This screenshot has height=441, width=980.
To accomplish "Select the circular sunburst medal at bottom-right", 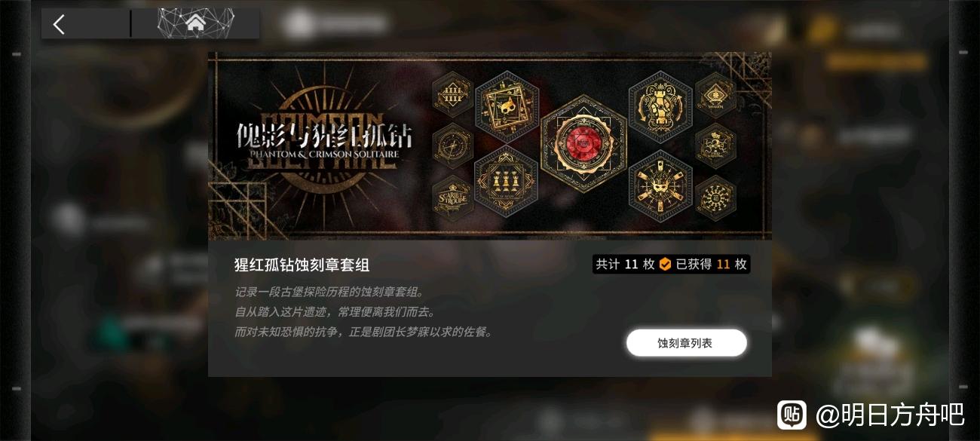I will pyautogui.click(x=715, y=198).
